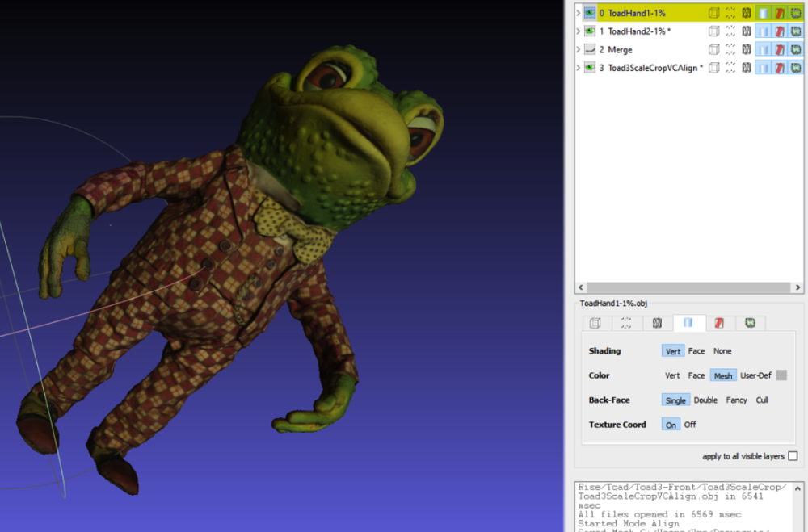Toggle green texture icon for ToadHand2-1% layer

click(796, 31)
